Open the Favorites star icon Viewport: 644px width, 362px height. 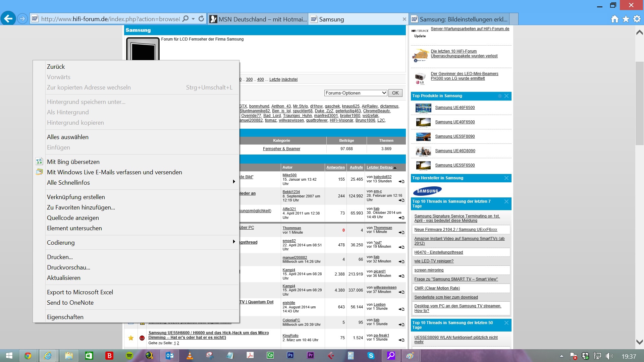626,19
